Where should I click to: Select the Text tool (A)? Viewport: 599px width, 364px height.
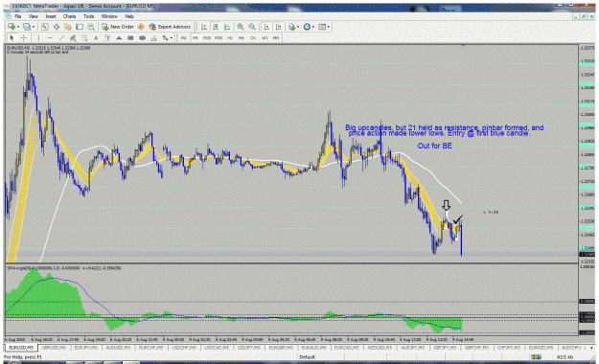coord(96,37)
